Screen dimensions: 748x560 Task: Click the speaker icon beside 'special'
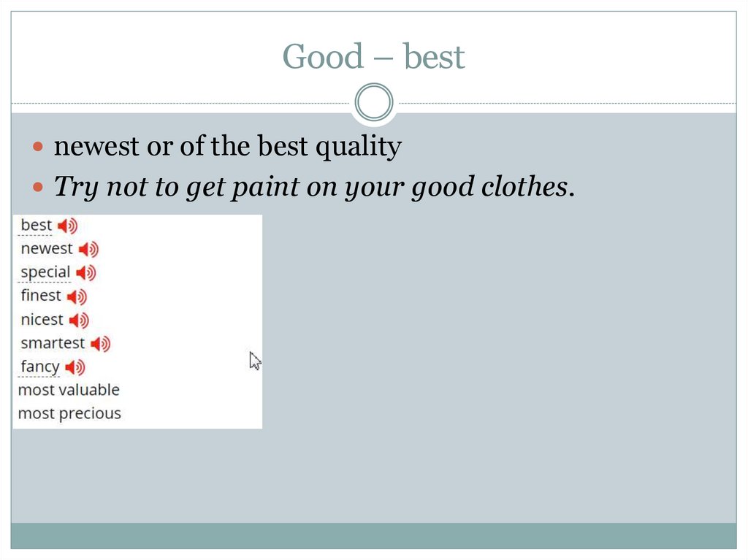(x=86, y=273)
